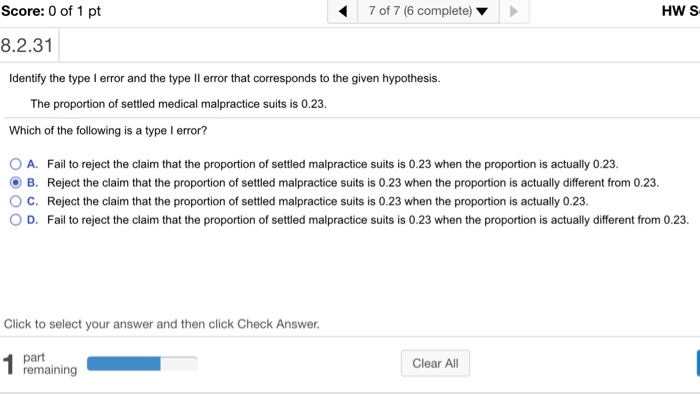Click option A answer text about fail to reject
The height and width of the screenshot is (394, 700).
(x=333, y=164)
